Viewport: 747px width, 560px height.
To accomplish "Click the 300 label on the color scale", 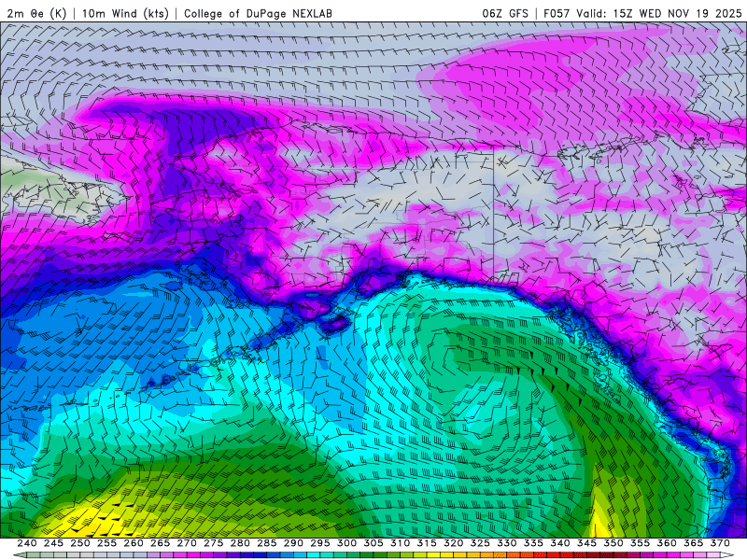I will 346,543.
